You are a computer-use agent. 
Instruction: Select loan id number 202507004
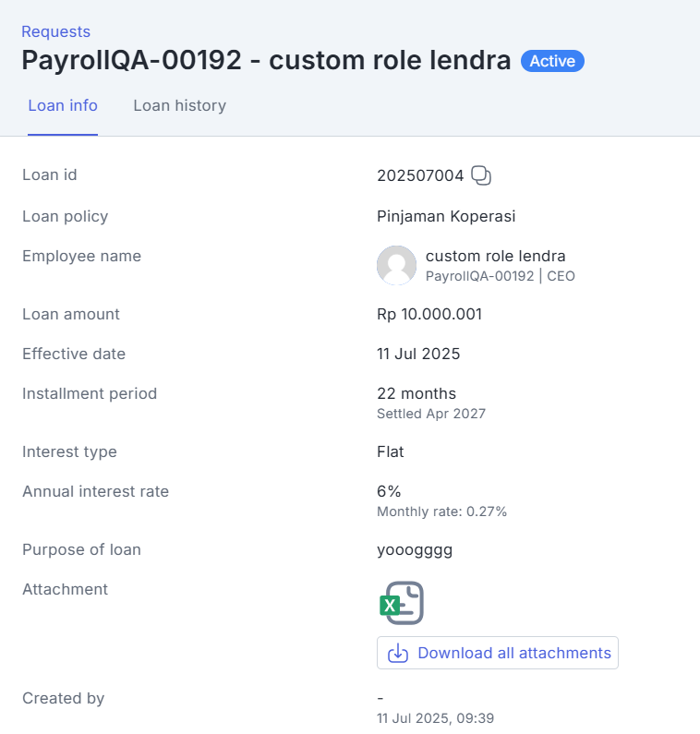(420, 175)
